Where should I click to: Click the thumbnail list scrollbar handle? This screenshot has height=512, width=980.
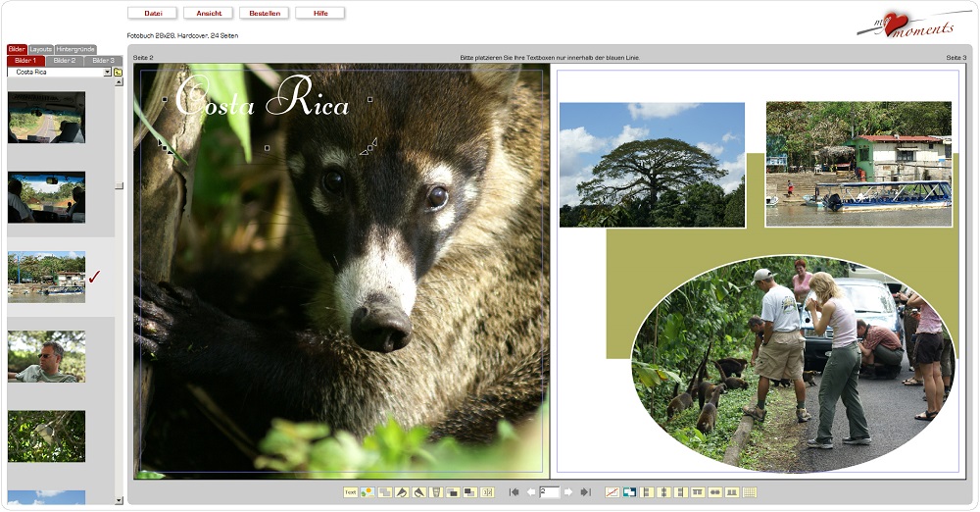[x=119, y=186]
